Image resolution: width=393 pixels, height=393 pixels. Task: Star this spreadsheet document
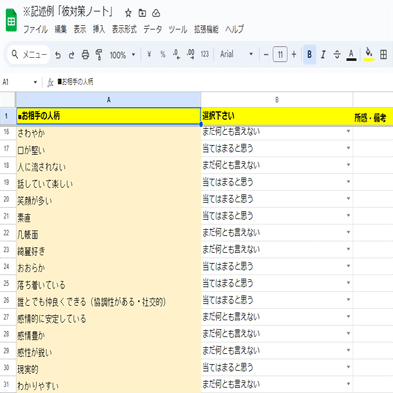(x=128, y=13)
